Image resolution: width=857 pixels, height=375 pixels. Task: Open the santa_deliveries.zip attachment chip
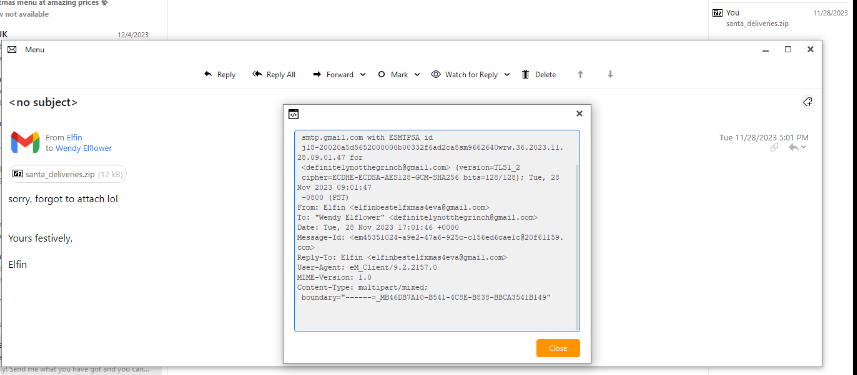(68, 174)
